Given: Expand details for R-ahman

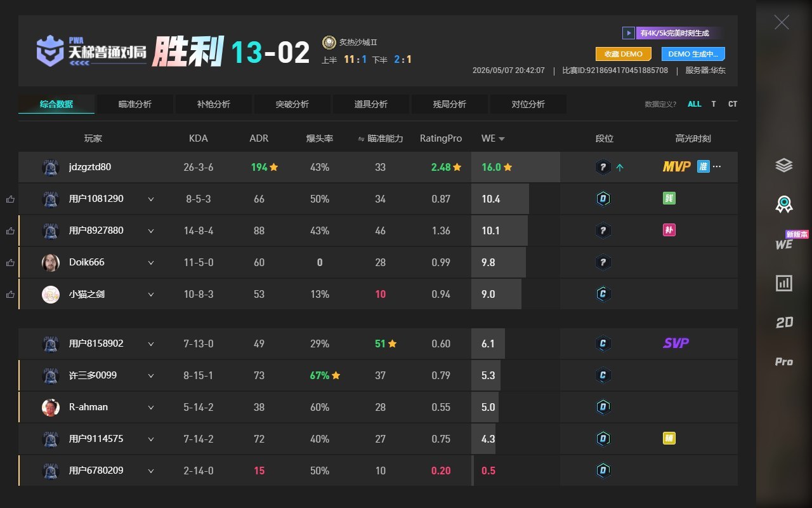Looking at the screenshot, I should [151, 407].
